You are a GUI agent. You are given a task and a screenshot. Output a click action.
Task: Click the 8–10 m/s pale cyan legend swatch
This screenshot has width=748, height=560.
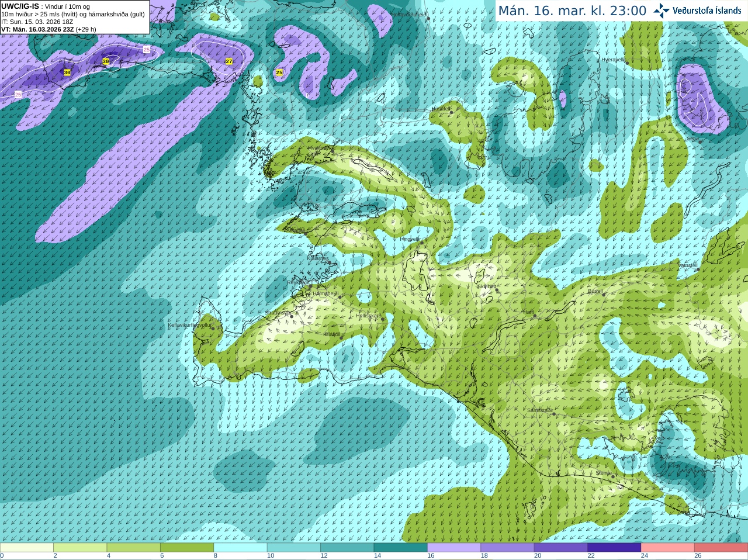pyautogui.click(x=241, y=548)
